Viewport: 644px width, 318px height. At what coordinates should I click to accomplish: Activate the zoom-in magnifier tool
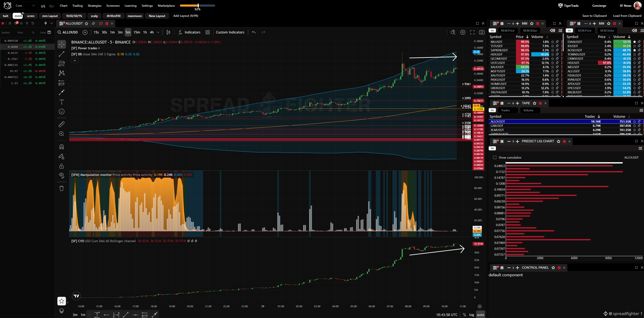(61, 134)
